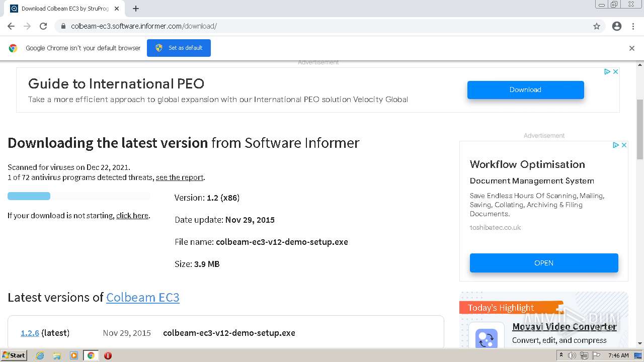Viewport: 644px width, 362px height.
Task: Click the page vertical scrollbar thumb
Action: click(640, 130)
